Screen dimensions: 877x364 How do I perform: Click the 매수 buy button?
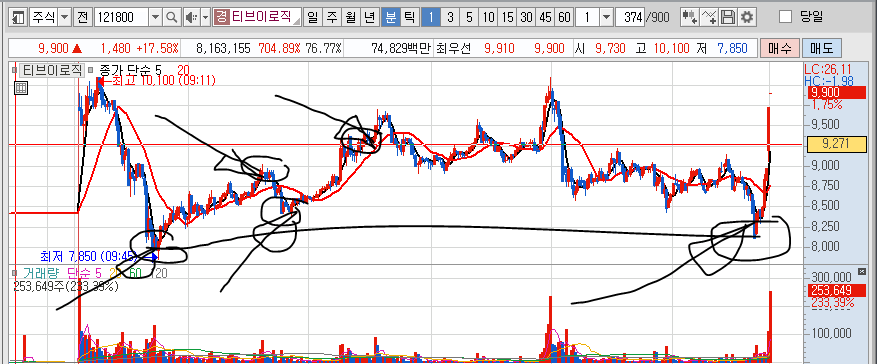pos(780,49)
